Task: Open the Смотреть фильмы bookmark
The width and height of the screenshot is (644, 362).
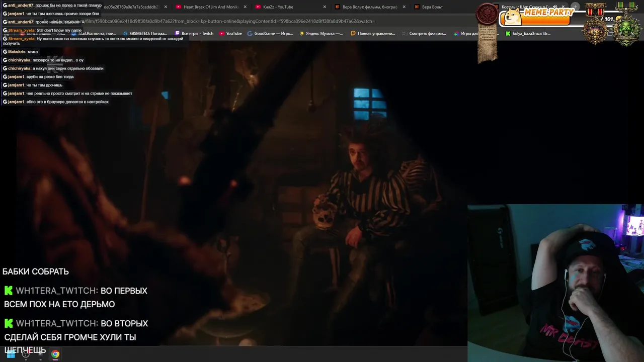Action: coord(424,34)
